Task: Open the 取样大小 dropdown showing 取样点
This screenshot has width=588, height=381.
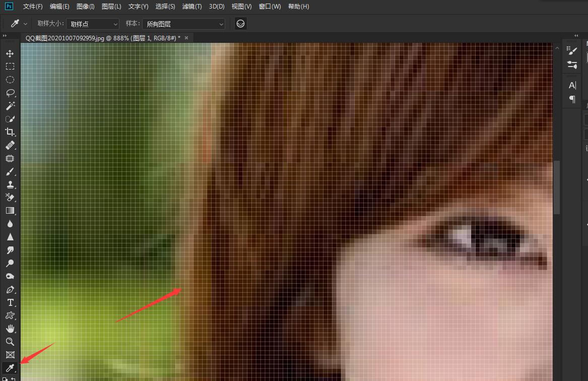Action: (93, 24)
